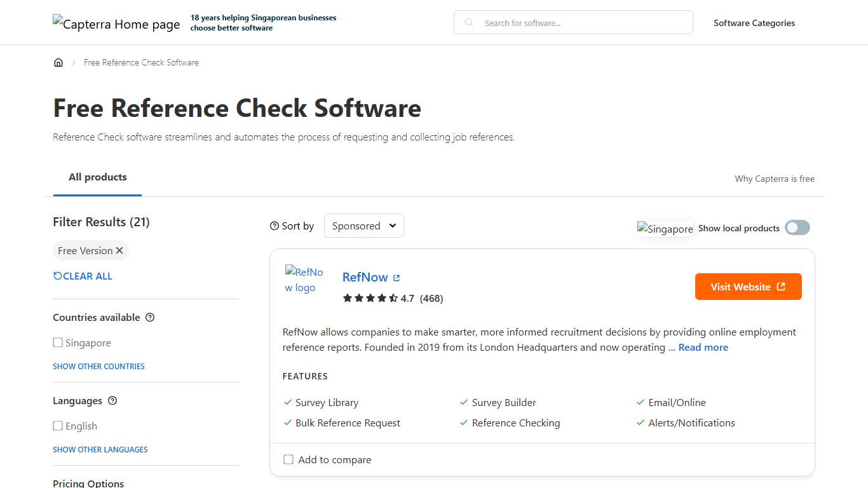
Task: Open the Countries available help icon
Action: point(150,317)
